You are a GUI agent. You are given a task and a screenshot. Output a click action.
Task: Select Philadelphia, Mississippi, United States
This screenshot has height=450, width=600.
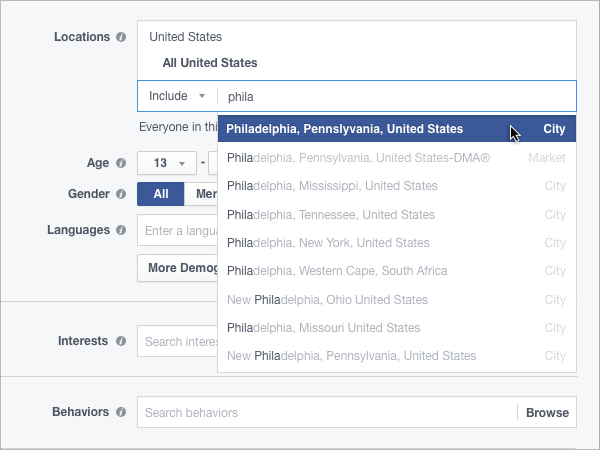(x=397, y=186)
